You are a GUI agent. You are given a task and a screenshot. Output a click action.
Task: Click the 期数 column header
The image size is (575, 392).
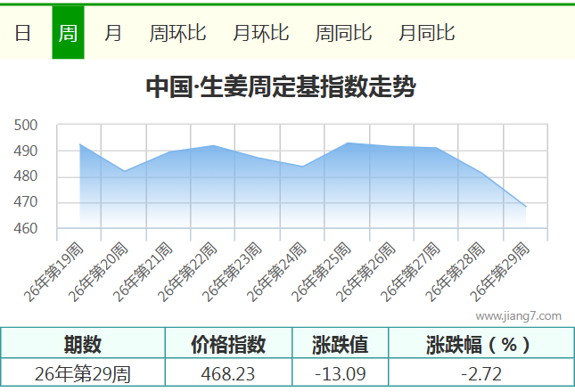(83, 344)
